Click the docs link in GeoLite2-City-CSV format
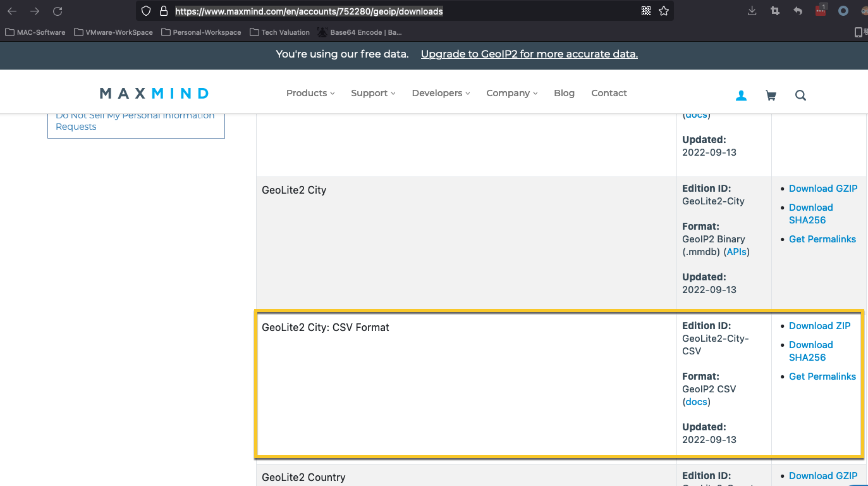The height and width of the screenshot is (486, 868). tap(696, 402)
